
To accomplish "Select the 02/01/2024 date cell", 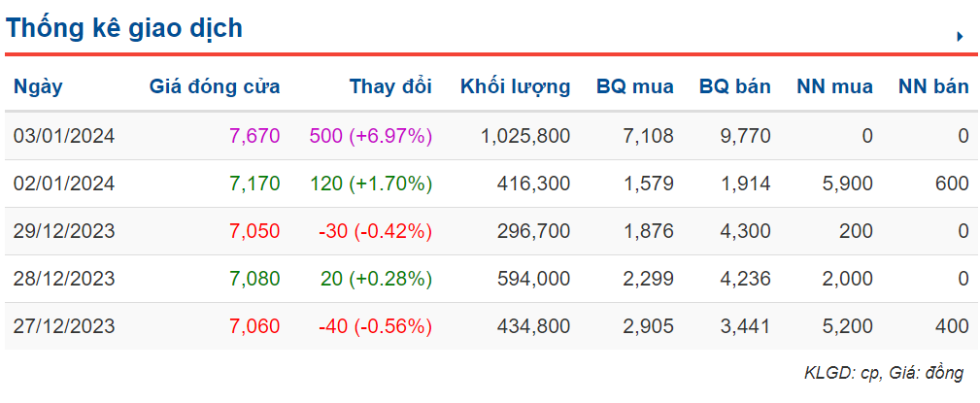I will [x=64, y=184].
